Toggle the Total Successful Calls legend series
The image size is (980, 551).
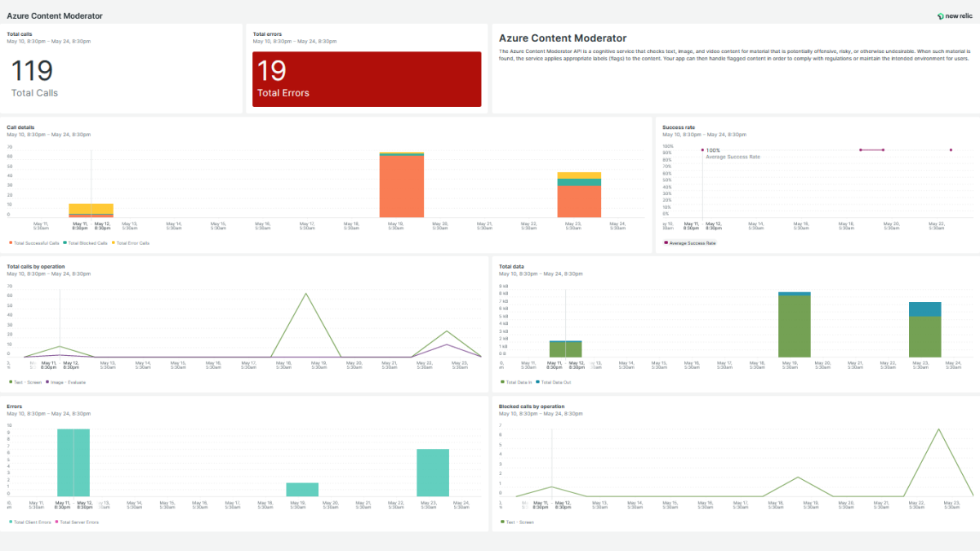pyautogui.click(x=34, y=242)
